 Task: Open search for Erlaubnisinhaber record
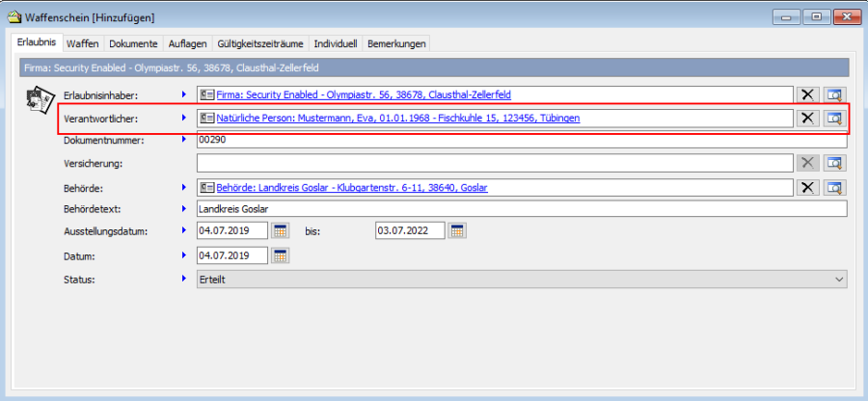pos(834,94)
